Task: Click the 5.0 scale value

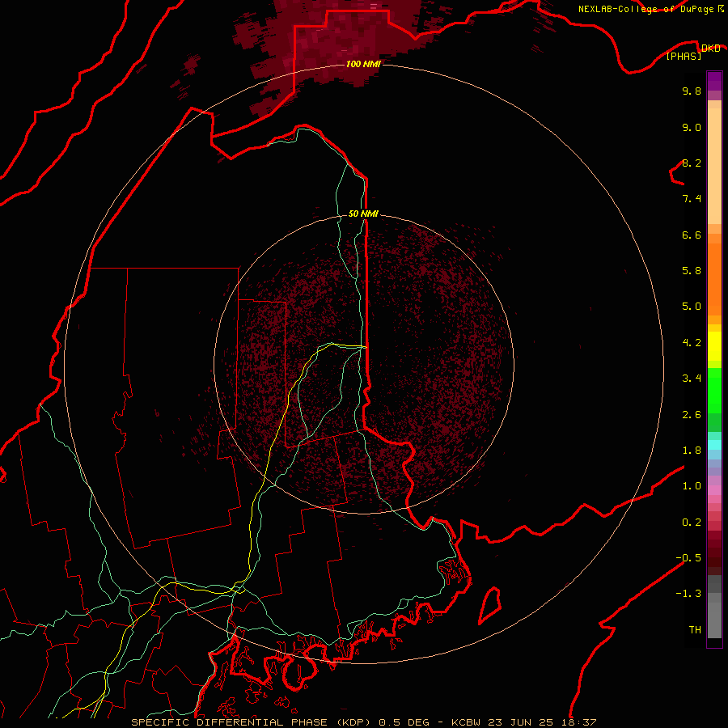Action: pyautogui.click(x=692, y=307)
